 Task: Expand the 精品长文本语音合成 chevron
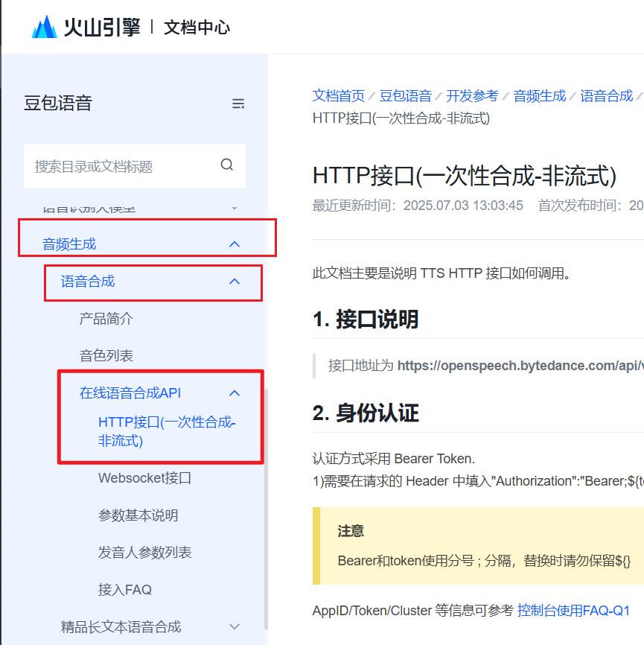(235, 627)
